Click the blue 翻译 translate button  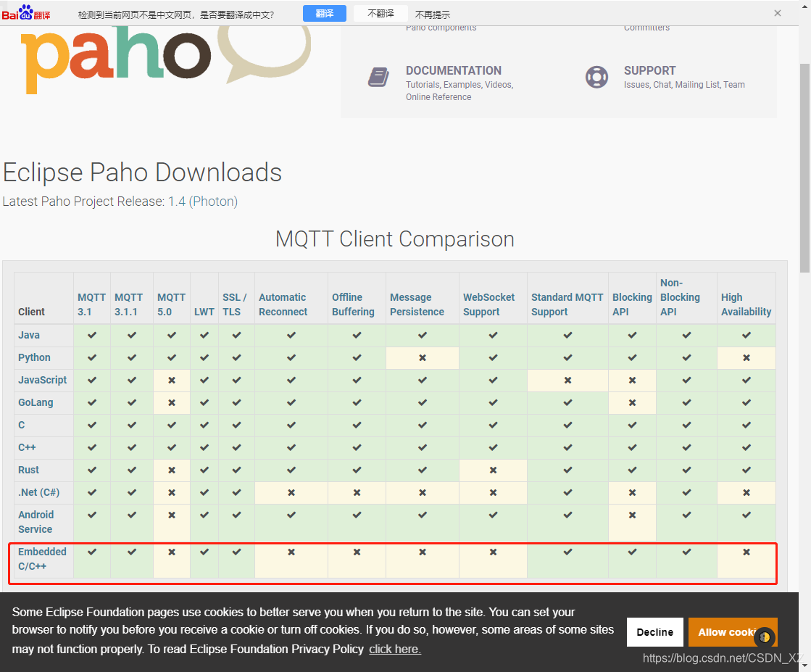(x=324, y=14)
